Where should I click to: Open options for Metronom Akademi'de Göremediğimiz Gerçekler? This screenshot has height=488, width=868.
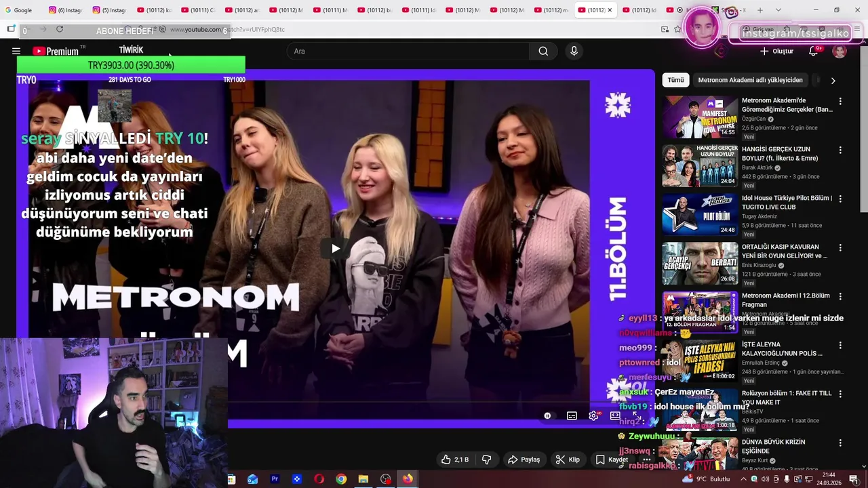tap(840, 101)
